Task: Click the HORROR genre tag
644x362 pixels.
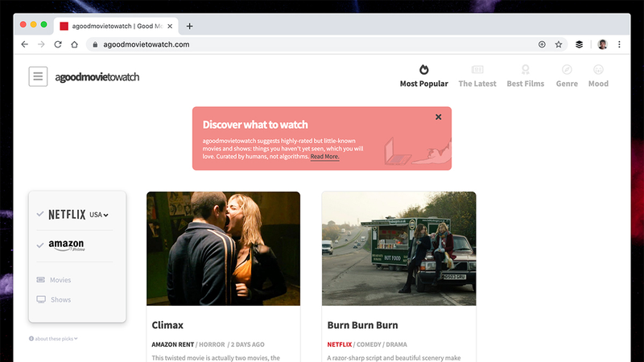Action: coord(212,344)
